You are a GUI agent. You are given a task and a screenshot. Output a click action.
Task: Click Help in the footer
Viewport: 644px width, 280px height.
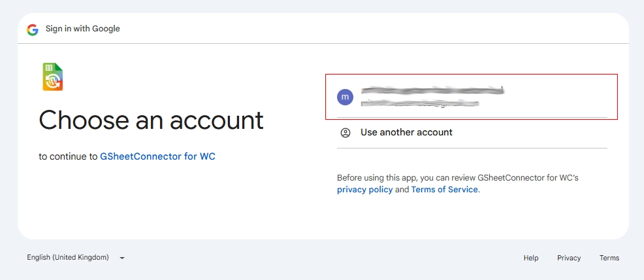coord(531,258)
